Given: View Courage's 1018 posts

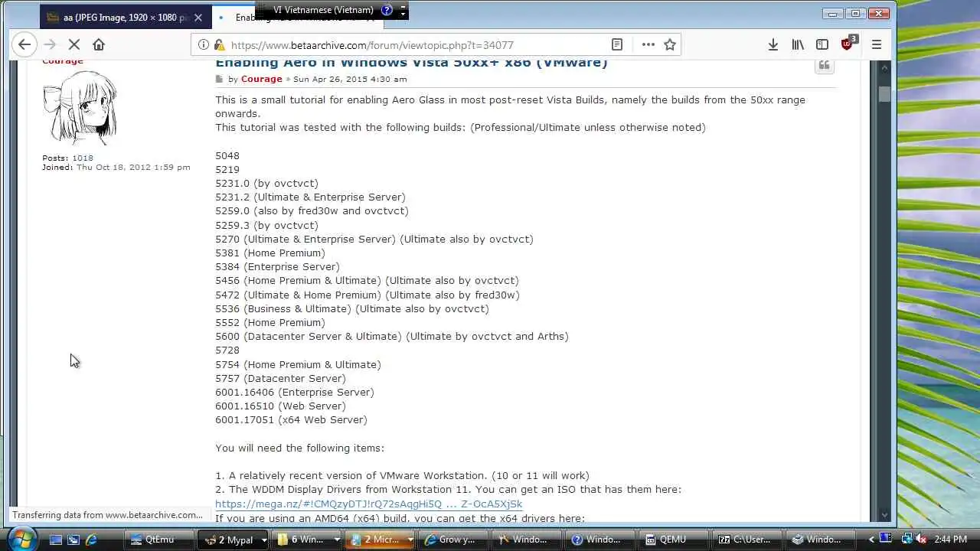Looking at the screenshot, I should [83, 158].
